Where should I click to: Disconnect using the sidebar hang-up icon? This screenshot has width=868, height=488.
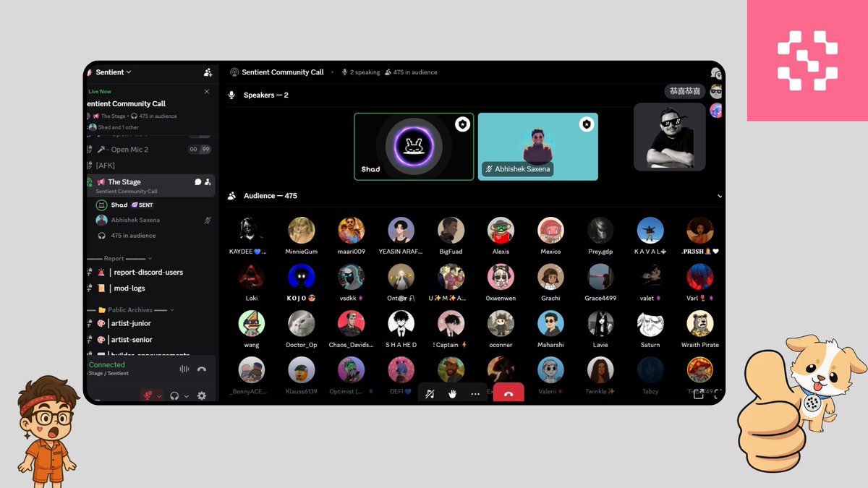(x=202, y=369)
